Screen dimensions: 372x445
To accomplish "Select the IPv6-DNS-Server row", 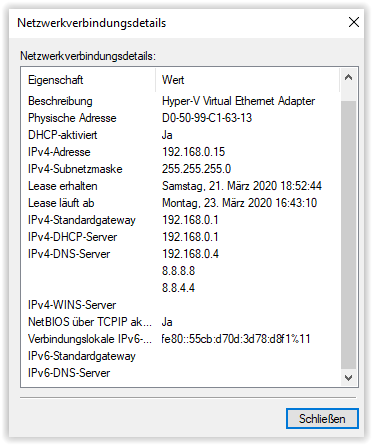I will (181, 373).
